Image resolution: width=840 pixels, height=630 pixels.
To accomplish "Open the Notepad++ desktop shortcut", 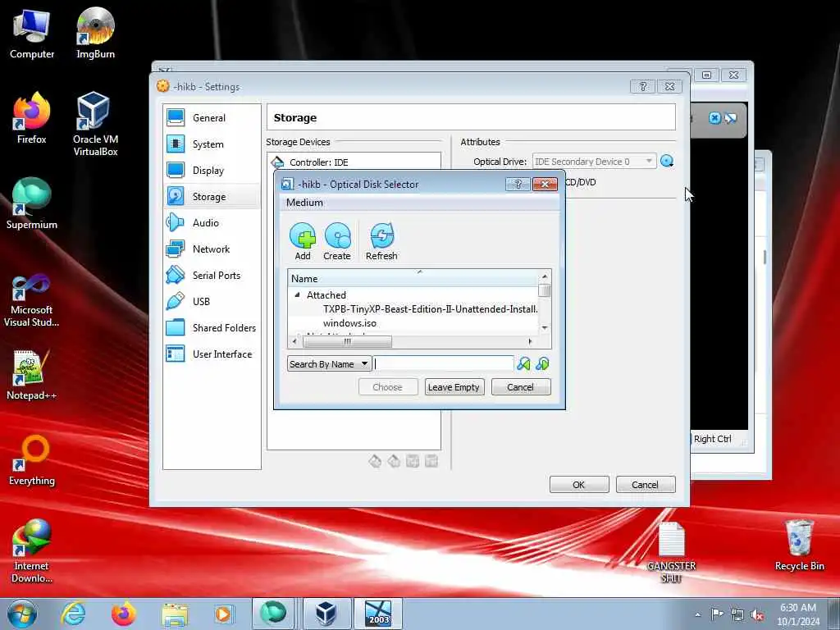I will (x=32, y=375).
